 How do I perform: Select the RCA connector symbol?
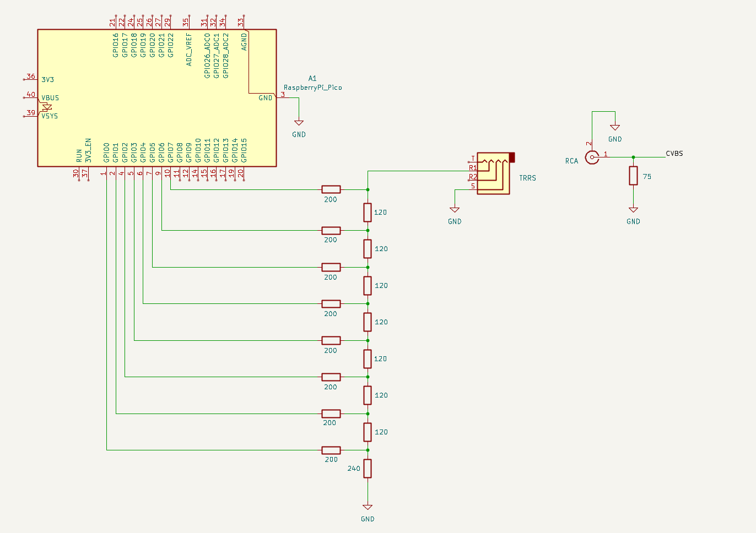pos(592,157)
